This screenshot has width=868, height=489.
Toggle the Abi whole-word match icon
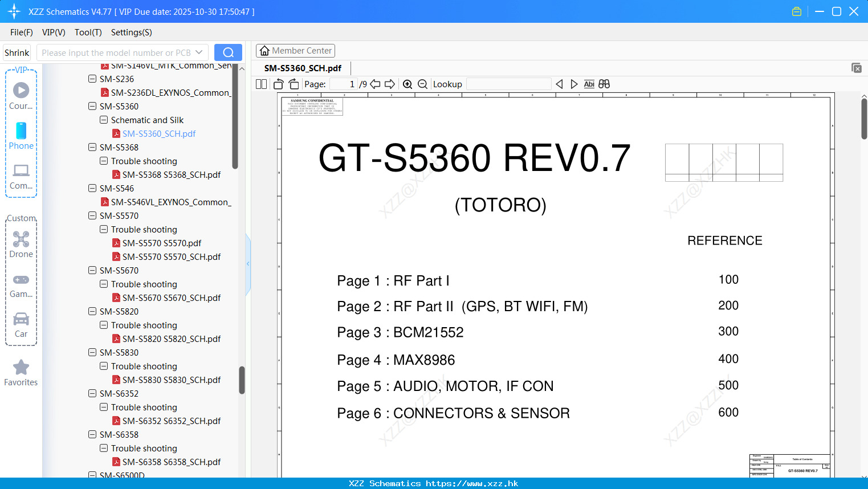(x=589, y=84)
